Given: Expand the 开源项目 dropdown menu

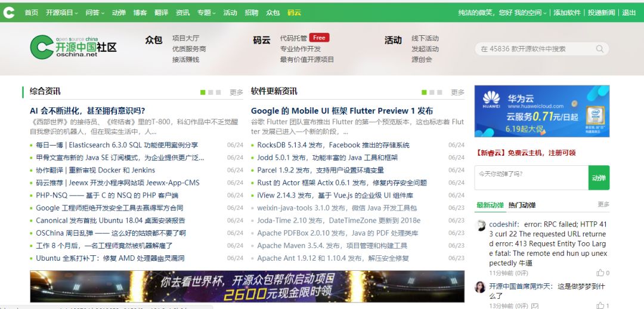Looking at the screenshot, I should (61, 13).
